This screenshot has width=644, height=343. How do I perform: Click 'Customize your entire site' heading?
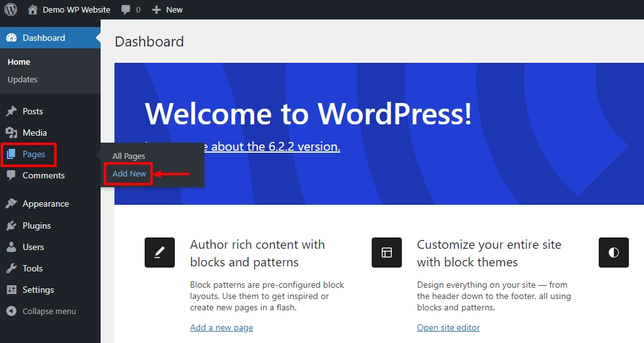[489, 253]
